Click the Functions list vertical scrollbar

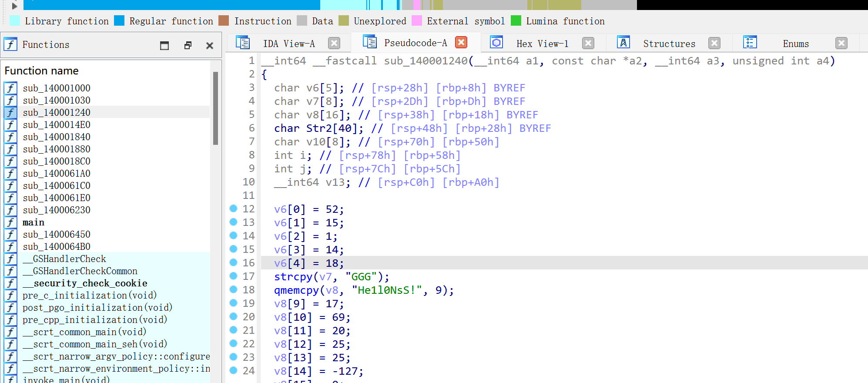click(215, 109)
